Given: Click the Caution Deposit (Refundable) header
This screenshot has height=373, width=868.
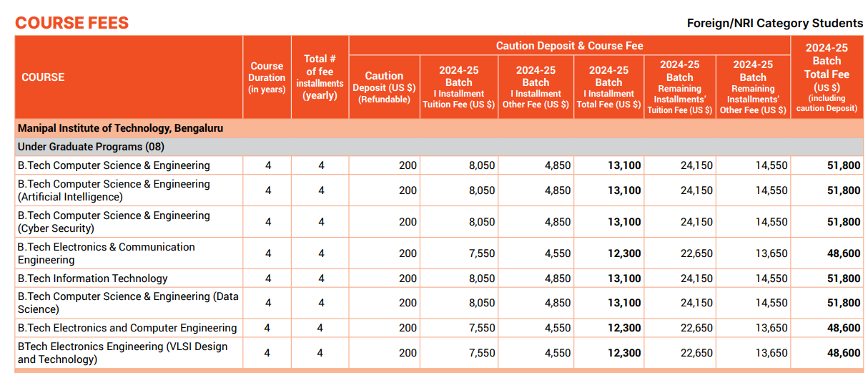Looking at the screenshot, I should click(384, 87).
